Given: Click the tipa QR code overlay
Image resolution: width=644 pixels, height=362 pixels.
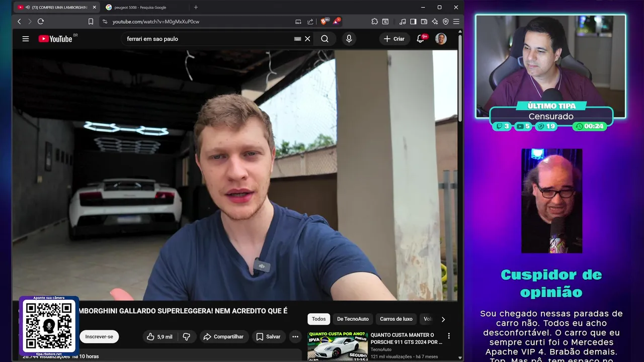Looking at the screenshot, I should click(49, 326).
